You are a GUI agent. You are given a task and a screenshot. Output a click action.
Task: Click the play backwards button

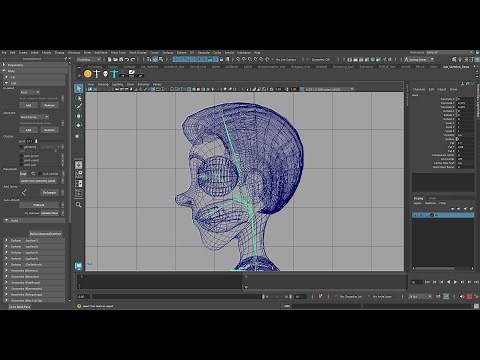[x=448, y=282]
